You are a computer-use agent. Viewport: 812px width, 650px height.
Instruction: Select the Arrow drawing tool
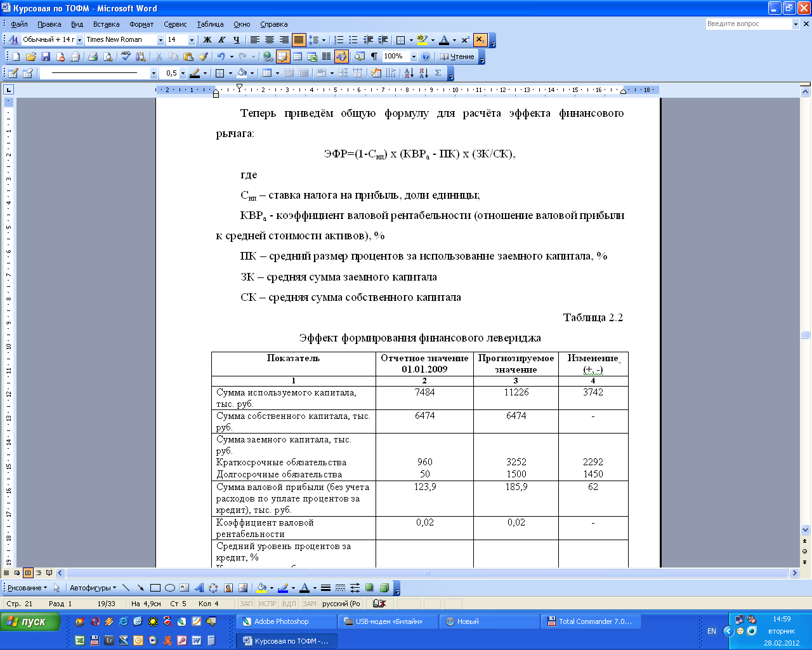click(x=140, y=588)
